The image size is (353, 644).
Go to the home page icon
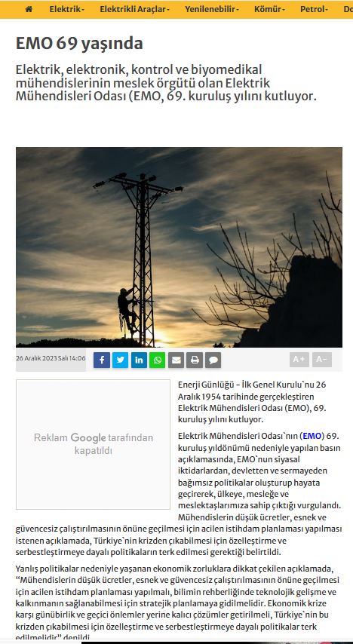click(x=29, y=9)
